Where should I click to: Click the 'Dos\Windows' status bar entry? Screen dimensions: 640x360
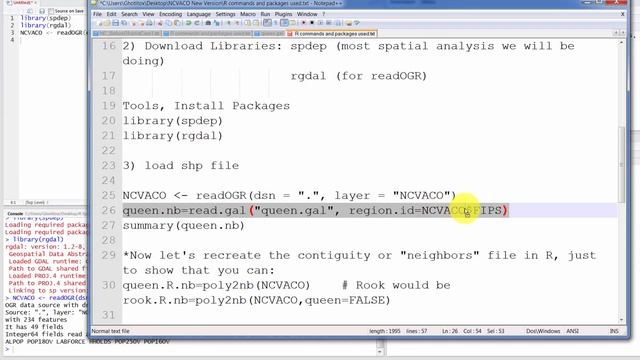[x=543, y=331]
